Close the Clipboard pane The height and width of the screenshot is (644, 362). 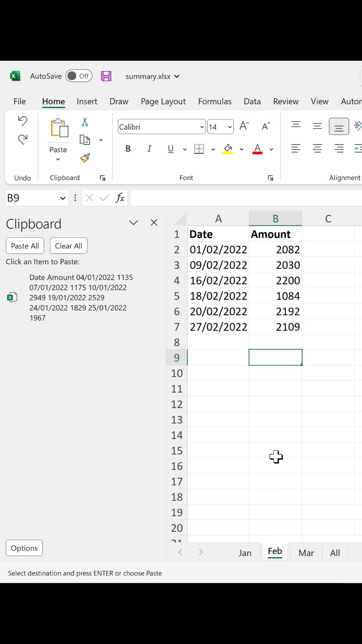tap(154, 222)
